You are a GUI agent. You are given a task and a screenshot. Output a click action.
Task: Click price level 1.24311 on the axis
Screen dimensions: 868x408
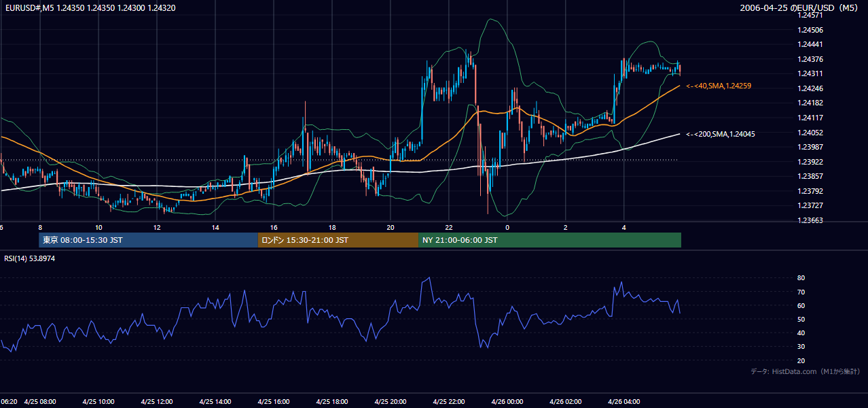click(810, 73)
